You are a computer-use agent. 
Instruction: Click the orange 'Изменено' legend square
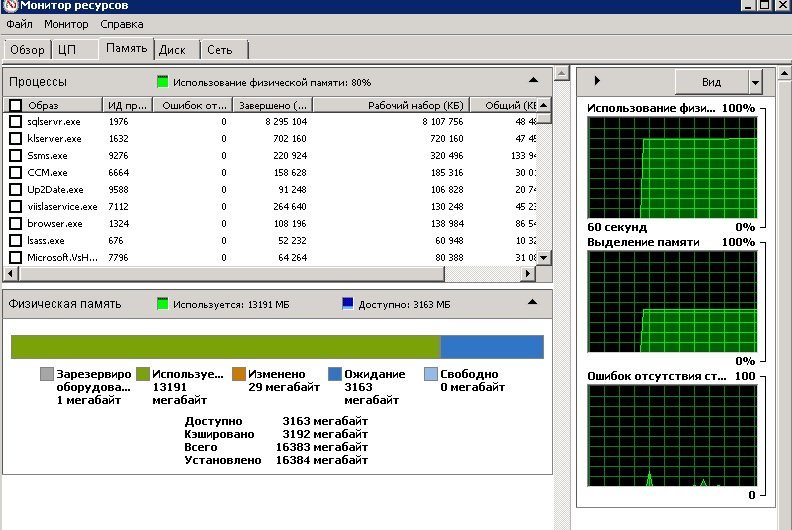click(238, 374)
